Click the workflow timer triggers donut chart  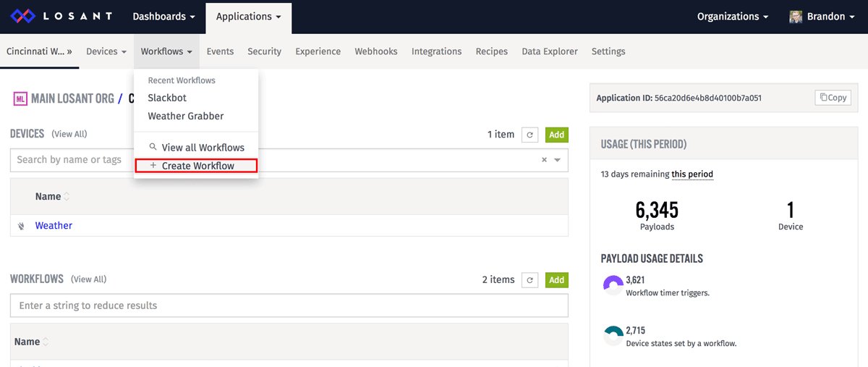[x=613, y=286]
